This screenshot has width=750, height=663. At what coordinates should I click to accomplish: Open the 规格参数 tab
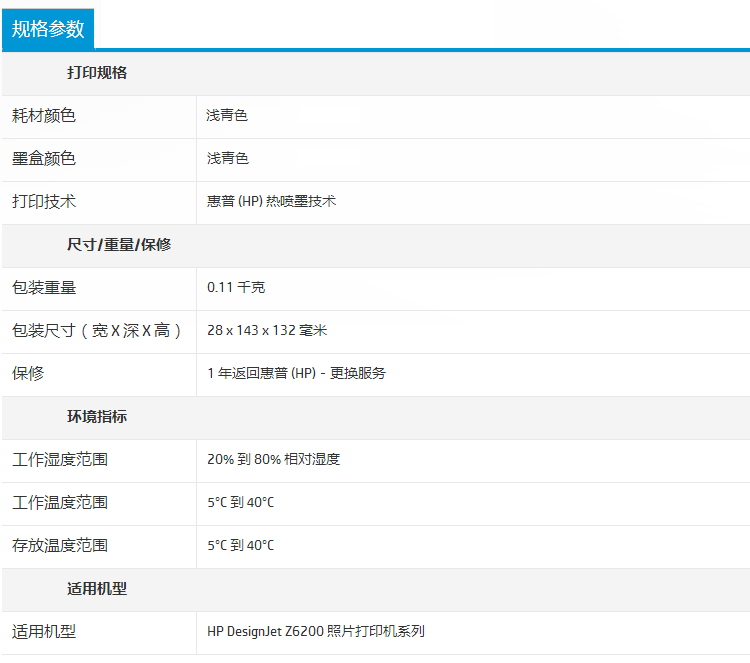tap(48, 29)
